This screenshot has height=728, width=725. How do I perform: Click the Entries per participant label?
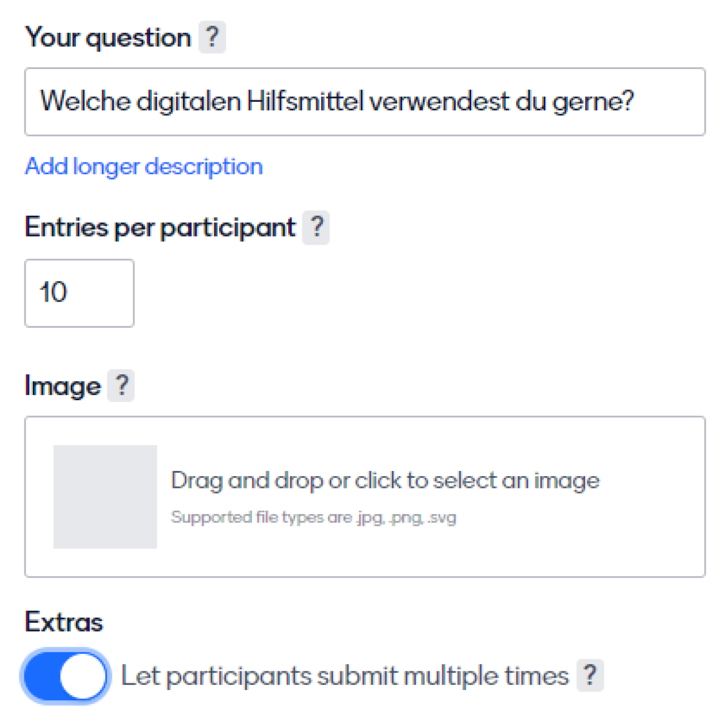(x=160, y=228)
